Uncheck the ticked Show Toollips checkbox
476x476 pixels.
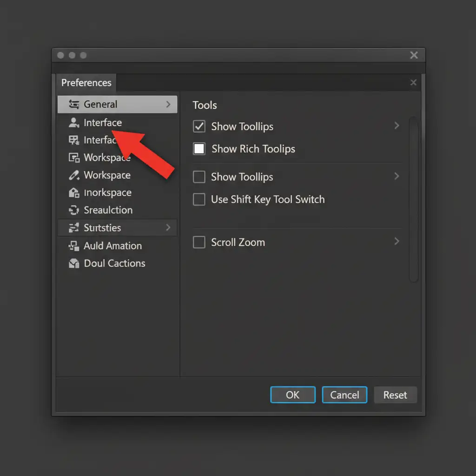tap(199, 126)
